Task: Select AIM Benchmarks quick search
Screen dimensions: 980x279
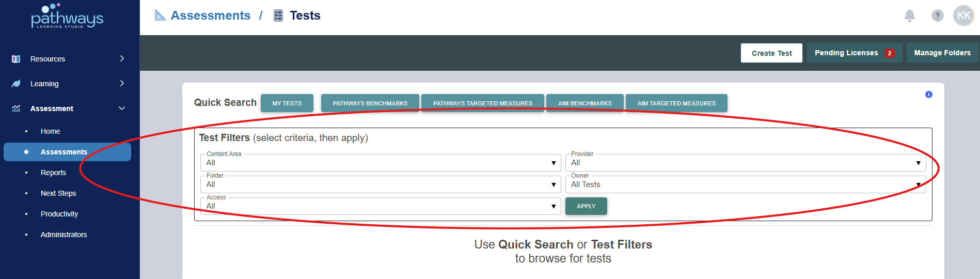Action: (x=585, y=103)
